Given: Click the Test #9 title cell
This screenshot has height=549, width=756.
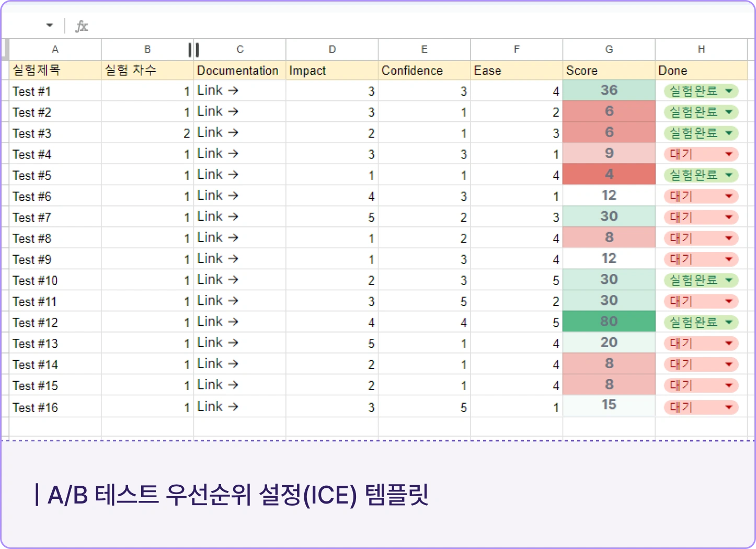Looking at the screenshot, I should point(55,259).
